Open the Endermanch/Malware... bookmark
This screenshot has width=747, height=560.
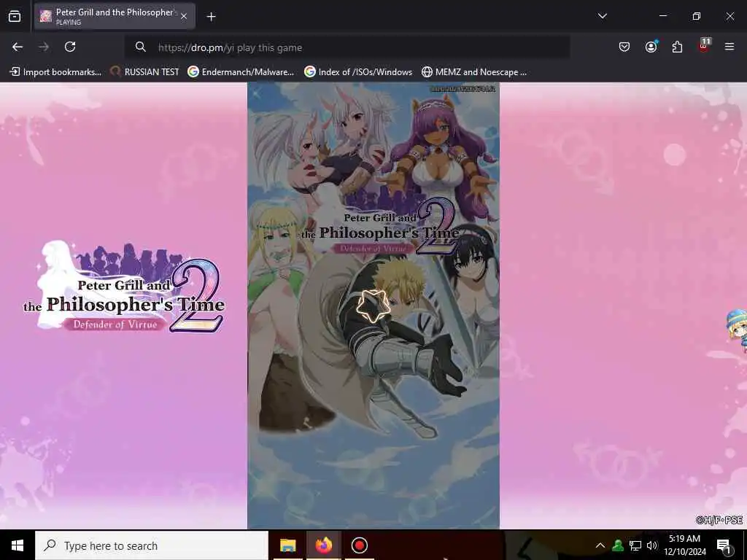pos(241,72)
